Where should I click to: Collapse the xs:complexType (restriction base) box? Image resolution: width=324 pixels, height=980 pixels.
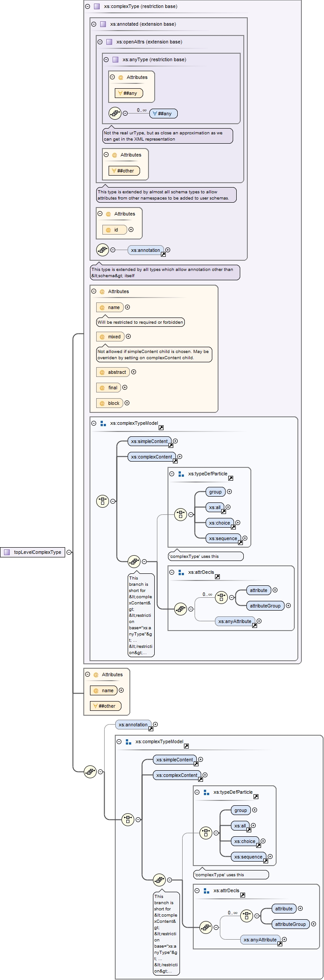click(87, 6)
